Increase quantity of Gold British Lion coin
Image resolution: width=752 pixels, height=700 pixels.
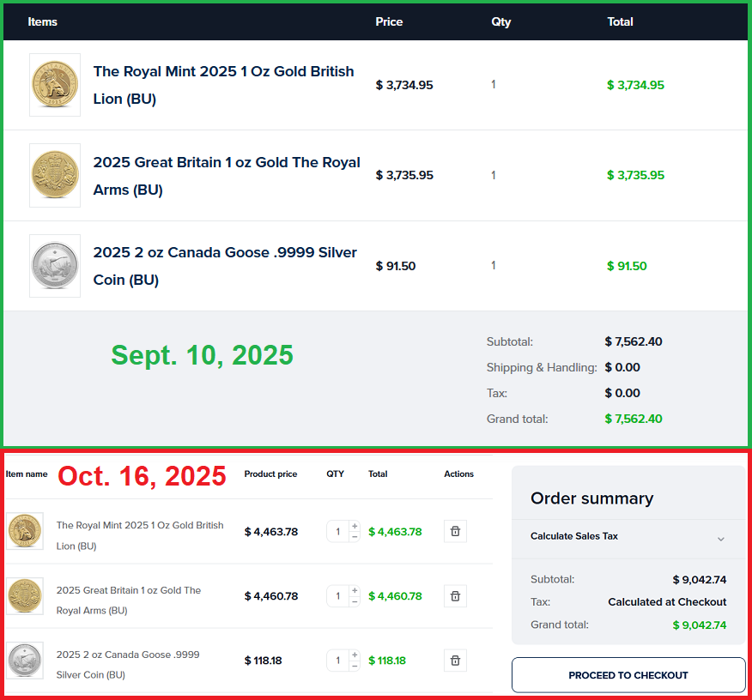coord(355,527)
